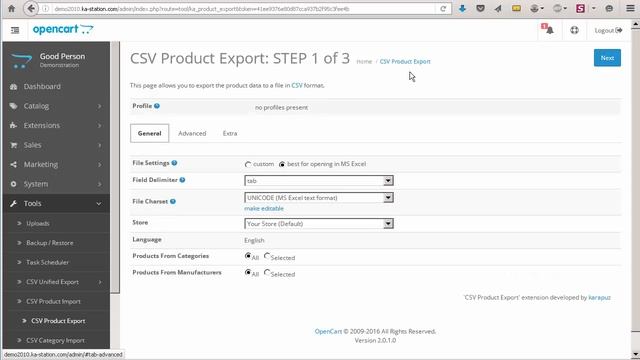The image size is (640, 360).
Task: Open the karapuz developer link
Action: tap(599, 298)
